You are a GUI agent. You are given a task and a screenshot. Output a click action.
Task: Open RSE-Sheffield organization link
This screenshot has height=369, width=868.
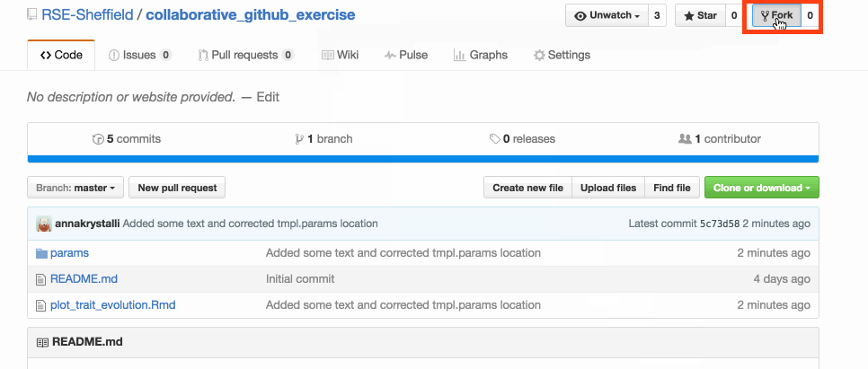click(87, 14)
